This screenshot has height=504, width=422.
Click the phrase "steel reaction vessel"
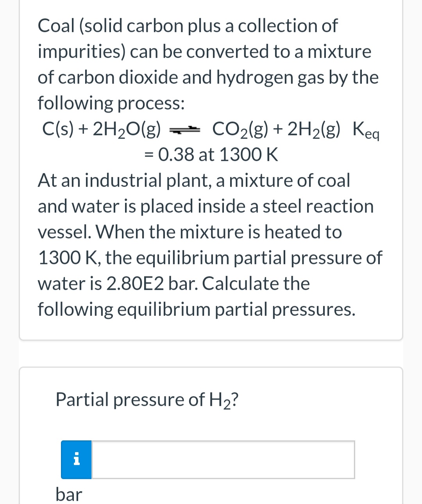tap(316, 206)
